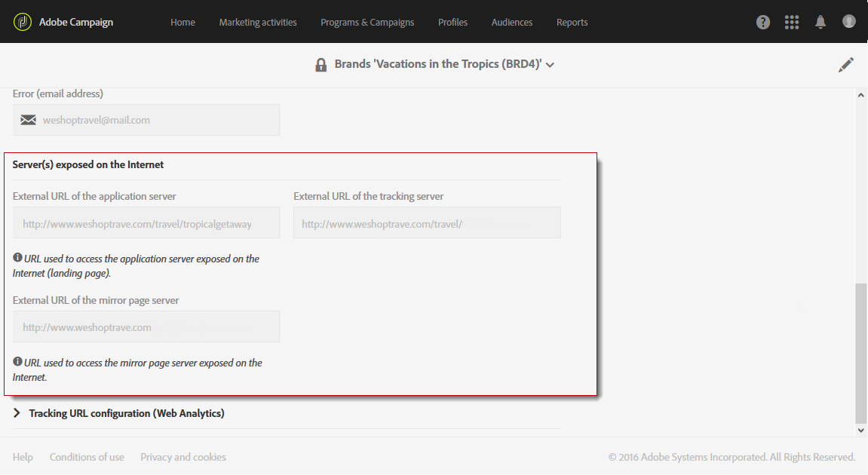
Task: Click the Server(s) exposed on the Internet heading
Action: point(88,164)
